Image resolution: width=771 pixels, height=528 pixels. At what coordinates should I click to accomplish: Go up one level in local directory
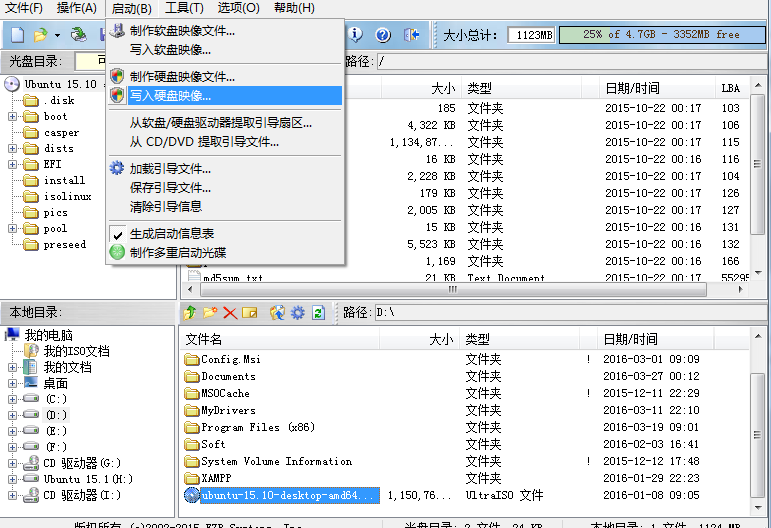pos(190,313)
